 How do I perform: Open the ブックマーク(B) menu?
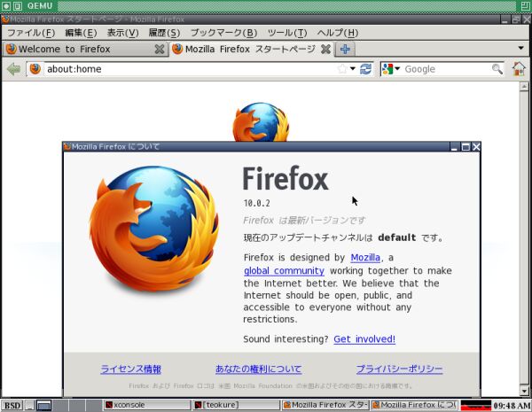tap(223, 33)
